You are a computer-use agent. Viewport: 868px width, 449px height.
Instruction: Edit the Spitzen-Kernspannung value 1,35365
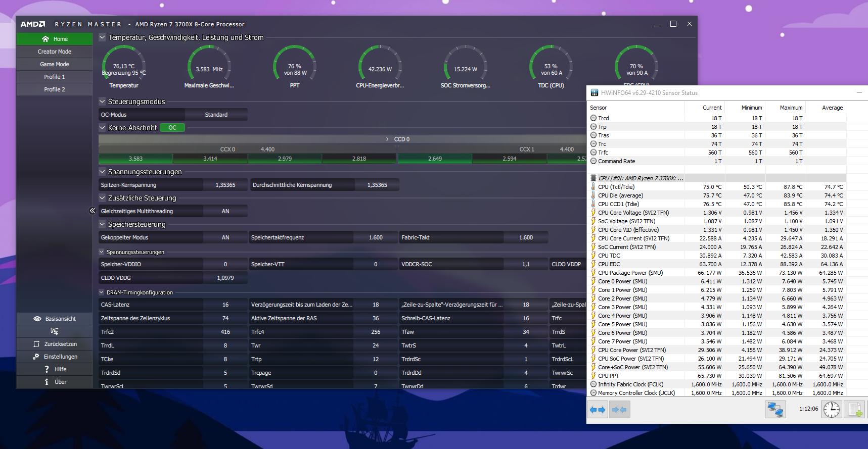coord(225,185)
